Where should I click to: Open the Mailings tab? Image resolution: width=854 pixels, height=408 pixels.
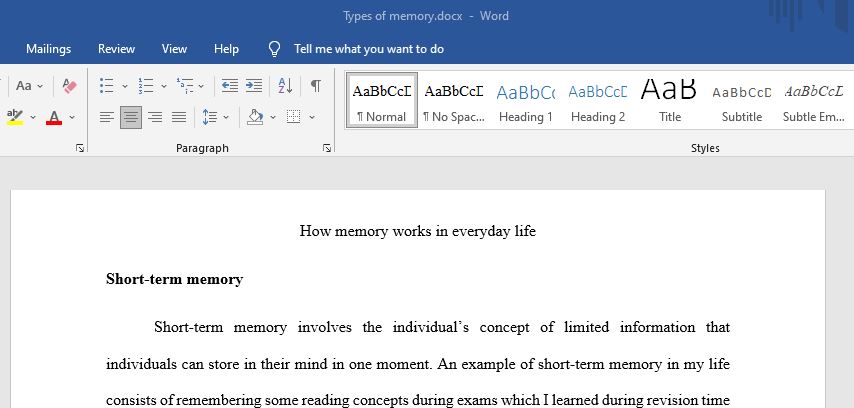click(x=48, y=49)
